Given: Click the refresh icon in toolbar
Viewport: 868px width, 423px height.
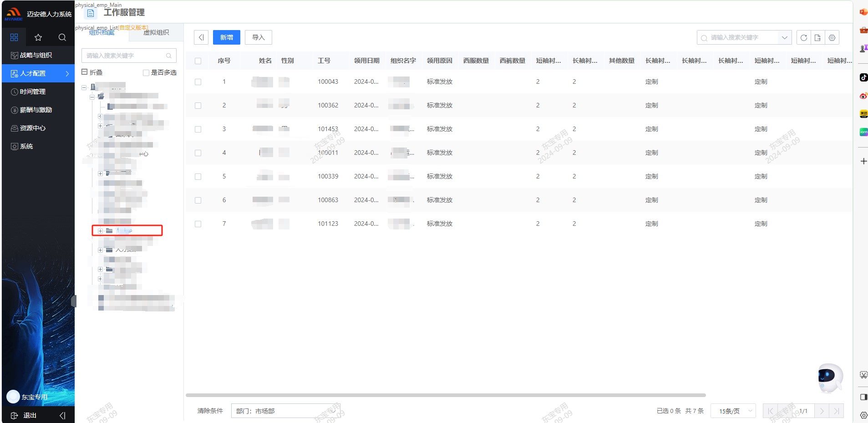Looking at the screenshot, I should click(803, 38).
